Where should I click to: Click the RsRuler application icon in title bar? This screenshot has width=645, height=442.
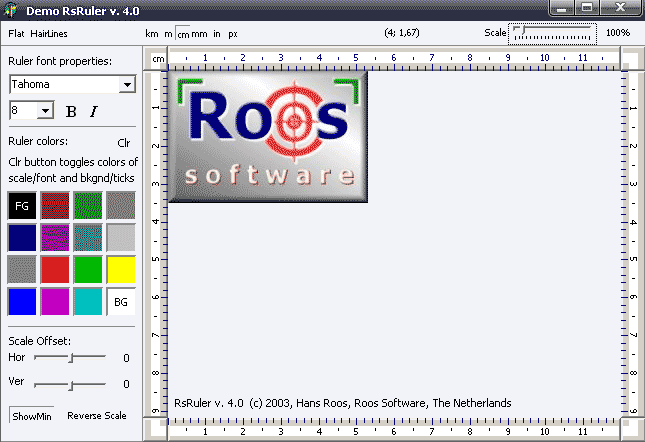point(11,10)
